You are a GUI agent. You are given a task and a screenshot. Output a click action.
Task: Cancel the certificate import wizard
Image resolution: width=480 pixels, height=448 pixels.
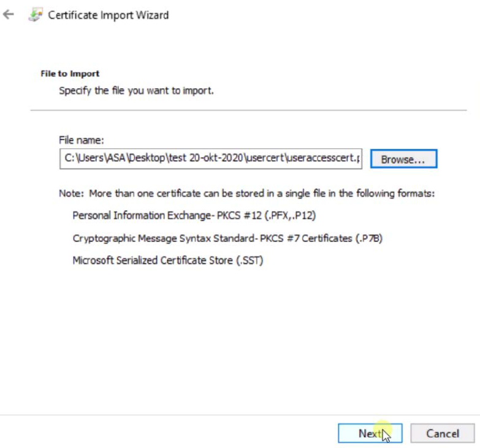(x=443, y=433)
